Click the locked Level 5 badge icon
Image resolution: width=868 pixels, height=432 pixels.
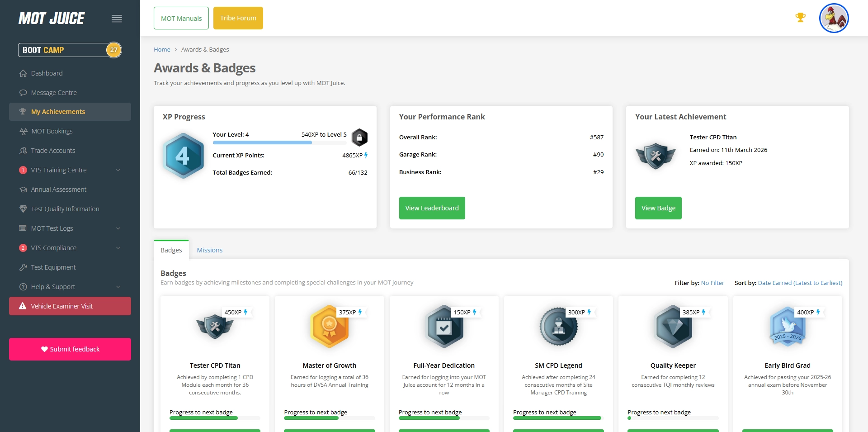tap(359, 138)
